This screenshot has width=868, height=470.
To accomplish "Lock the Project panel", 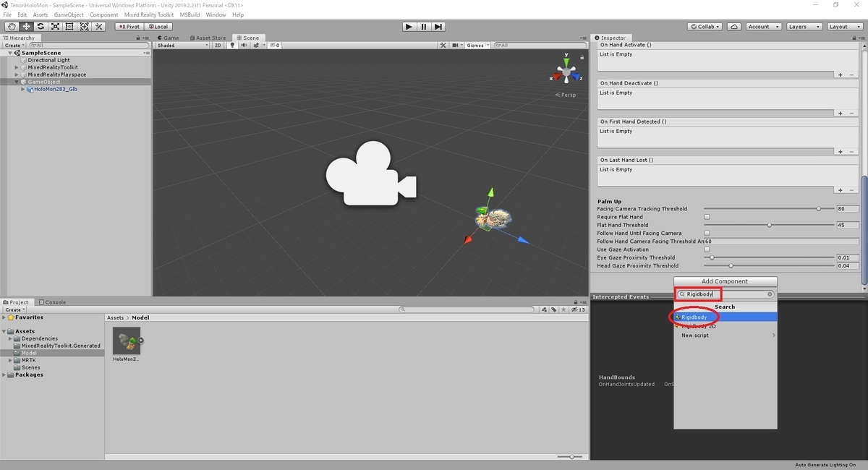I will coord(576,302).
